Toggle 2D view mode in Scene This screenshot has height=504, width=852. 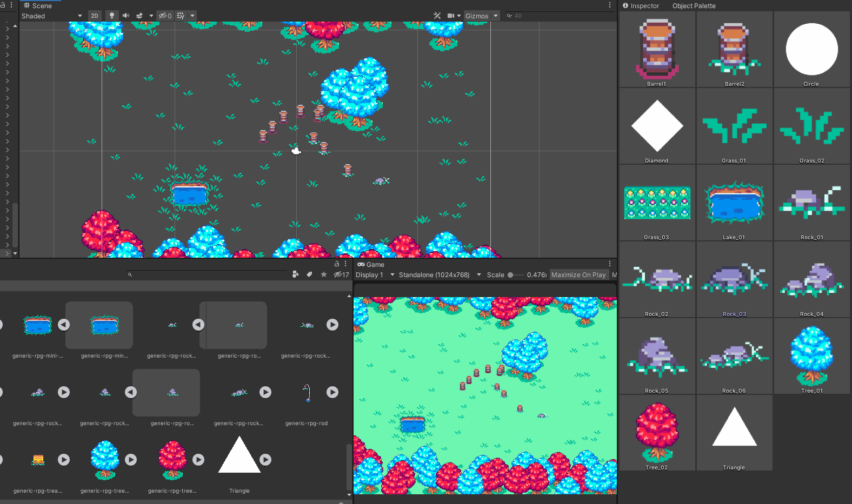(x=95, y=16)
